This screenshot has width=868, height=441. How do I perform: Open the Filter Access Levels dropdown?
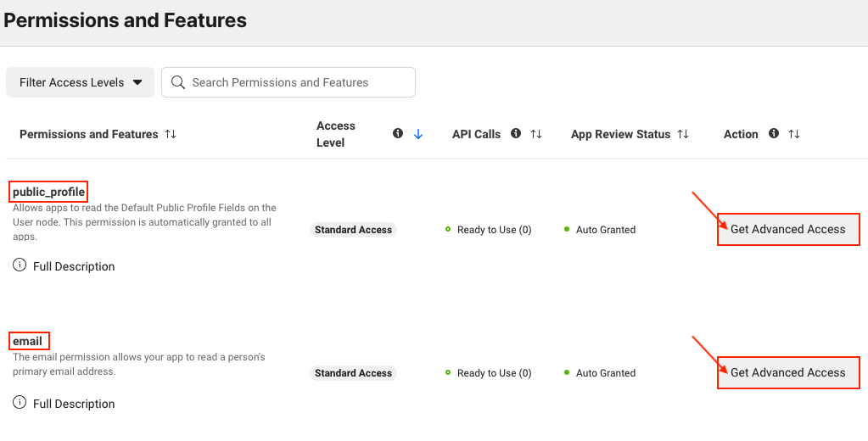[x=81, y=82]
